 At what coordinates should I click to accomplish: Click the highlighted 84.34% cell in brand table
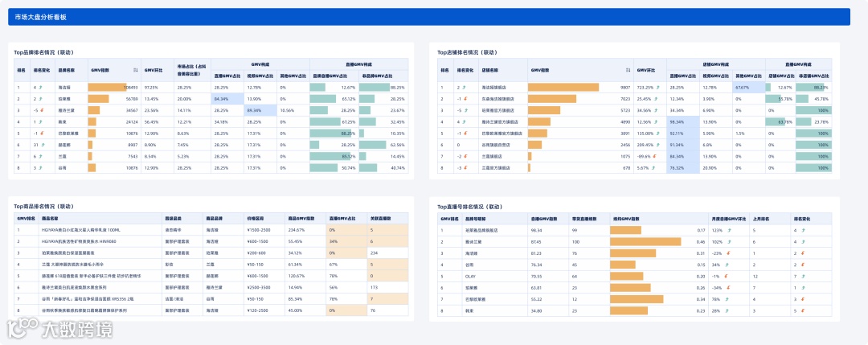pyautogui.click(x=227, y=99)
